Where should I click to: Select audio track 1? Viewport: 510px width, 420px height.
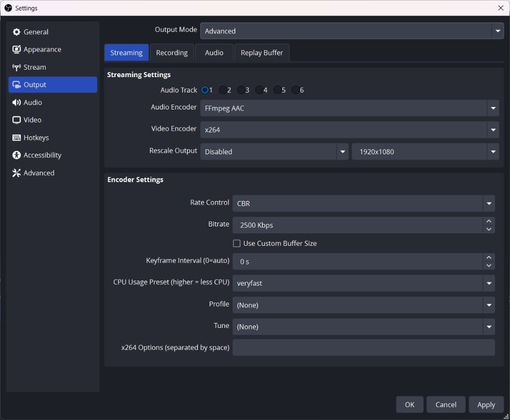pos(205,90)
